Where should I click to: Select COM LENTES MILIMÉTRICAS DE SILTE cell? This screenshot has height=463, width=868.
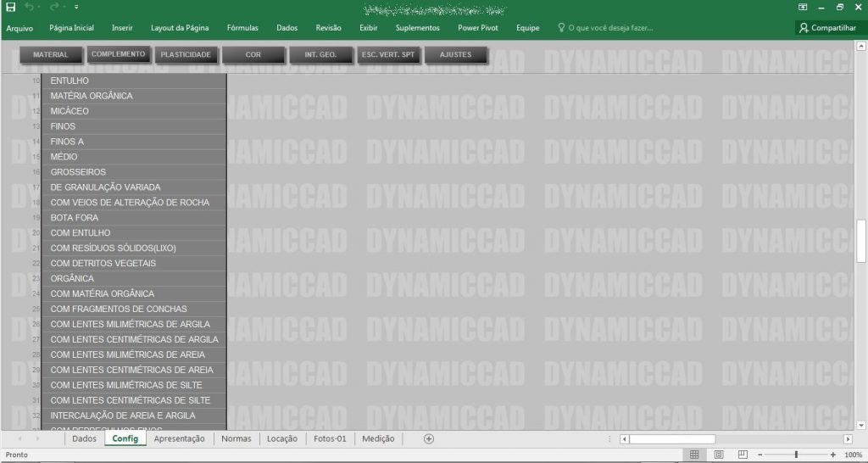(x=134, y=385)
